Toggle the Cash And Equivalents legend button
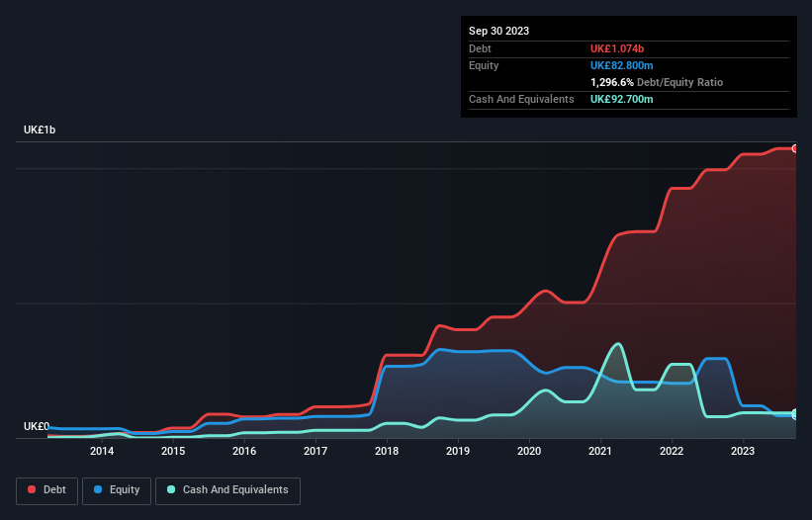The height and width of the screenshot is (520, 812). tap(227, 490)
